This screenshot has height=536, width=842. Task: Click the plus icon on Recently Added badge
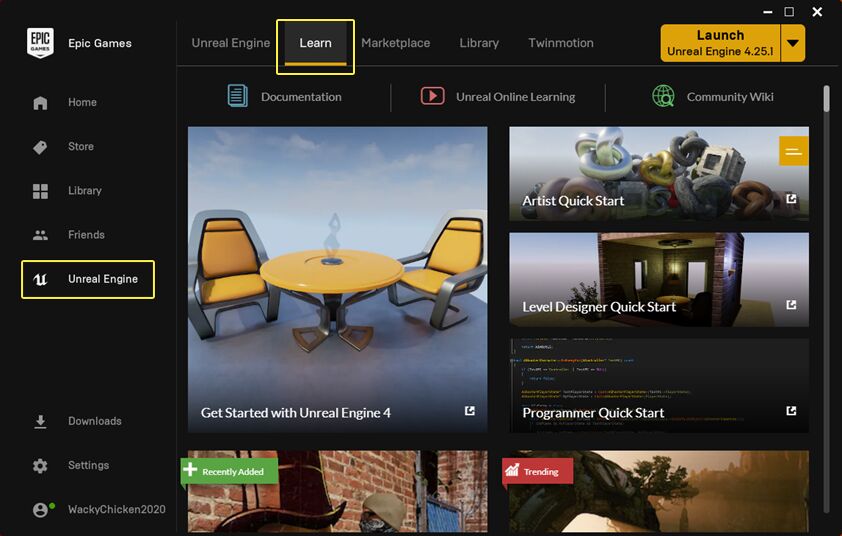190,469
